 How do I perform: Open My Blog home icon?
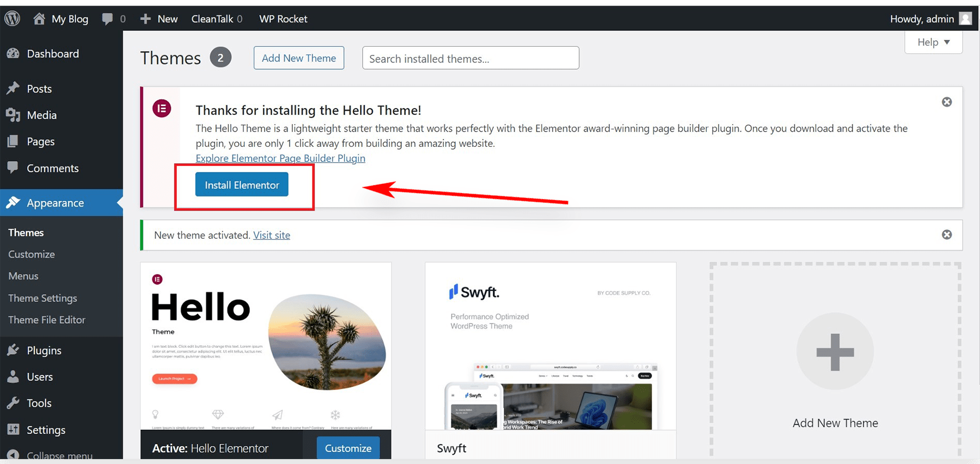[x=39, y=18]
